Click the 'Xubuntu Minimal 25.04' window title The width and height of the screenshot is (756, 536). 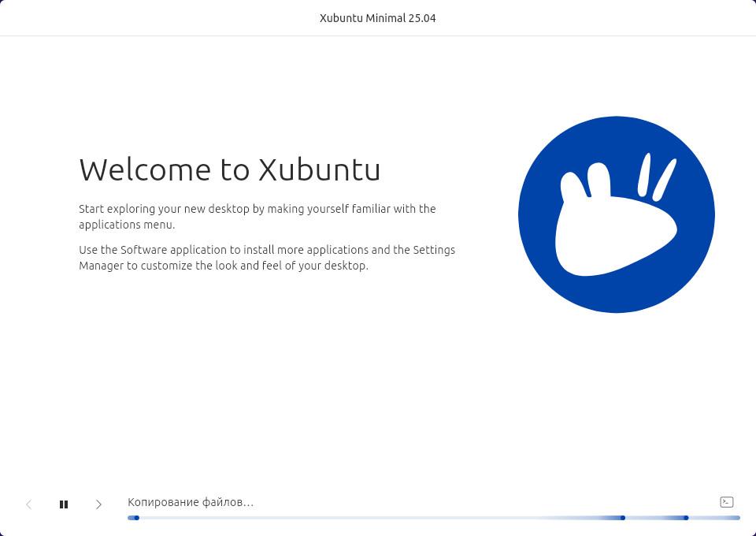(377, 18)
